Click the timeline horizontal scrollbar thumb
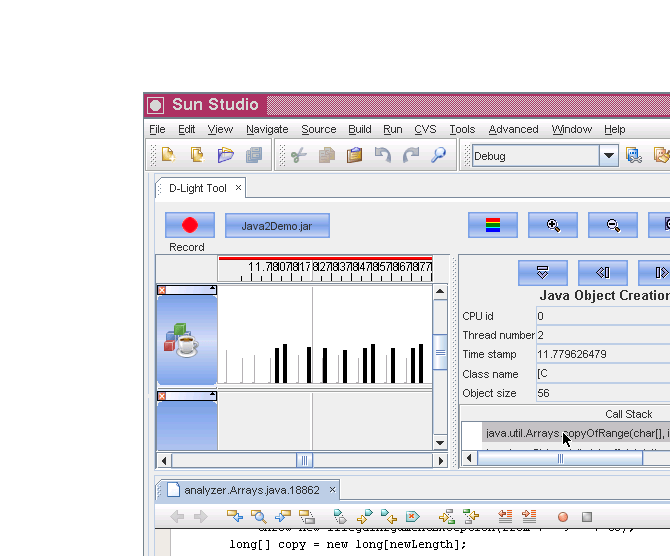This screenshot has height=556, width=670. pyautogui.click(x=304, y=460)
